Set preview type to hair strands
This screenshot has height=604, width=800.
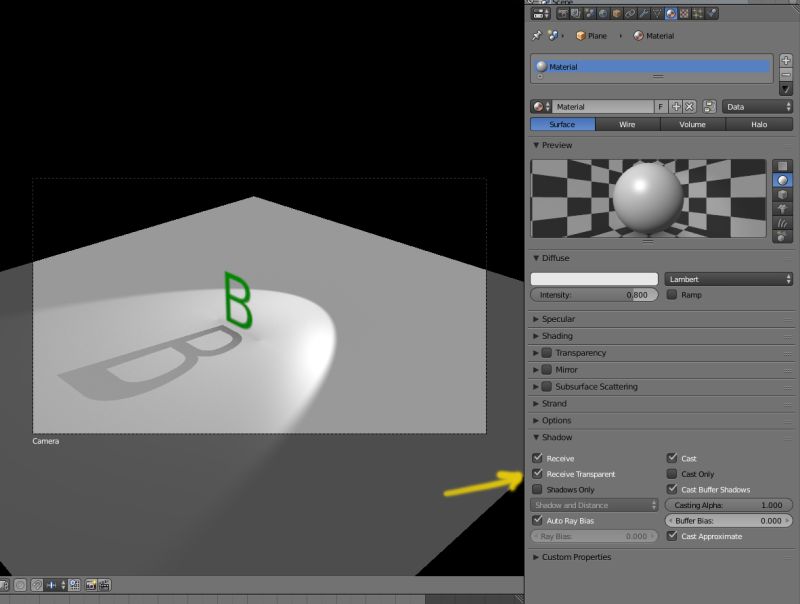782,223
